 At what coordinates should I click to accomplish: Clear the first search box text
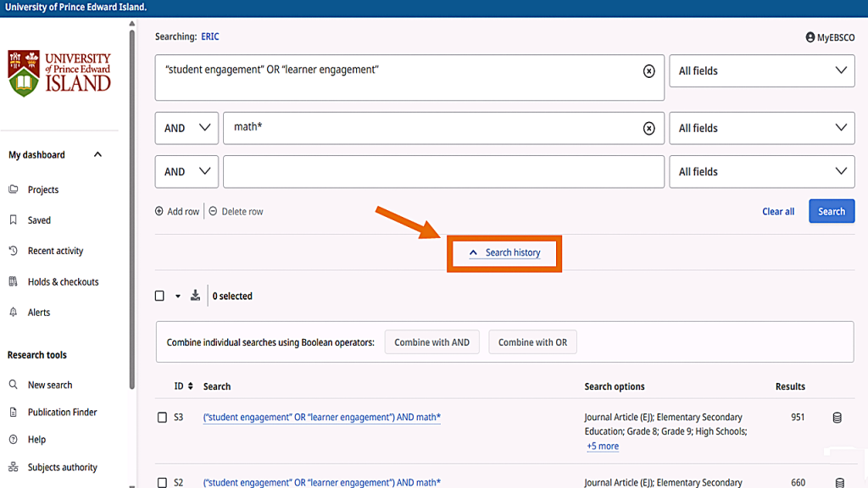click(x=648, y=71)
